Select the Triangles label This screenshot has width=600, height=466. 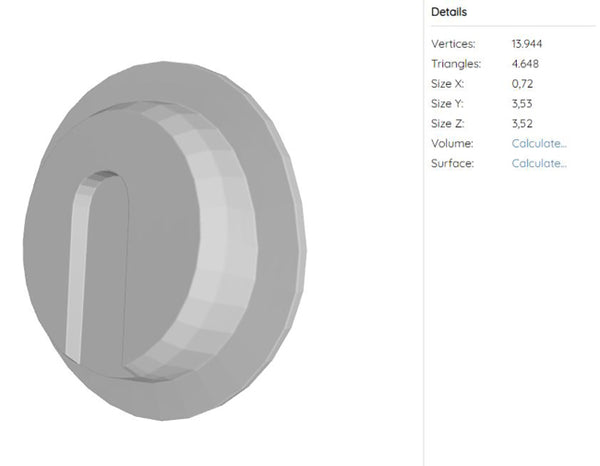[456, 64]
